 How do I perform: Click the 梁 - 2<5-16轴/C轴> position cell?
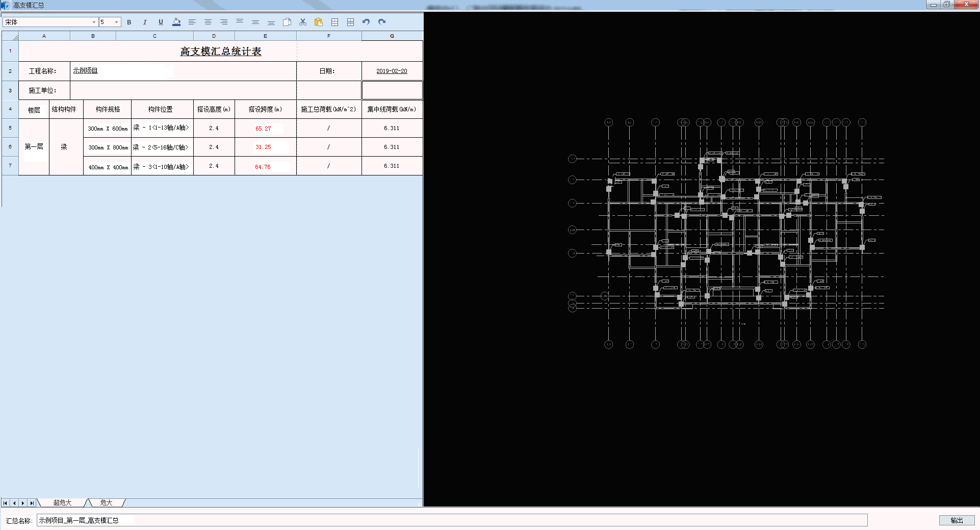click(x=162, y=147)
